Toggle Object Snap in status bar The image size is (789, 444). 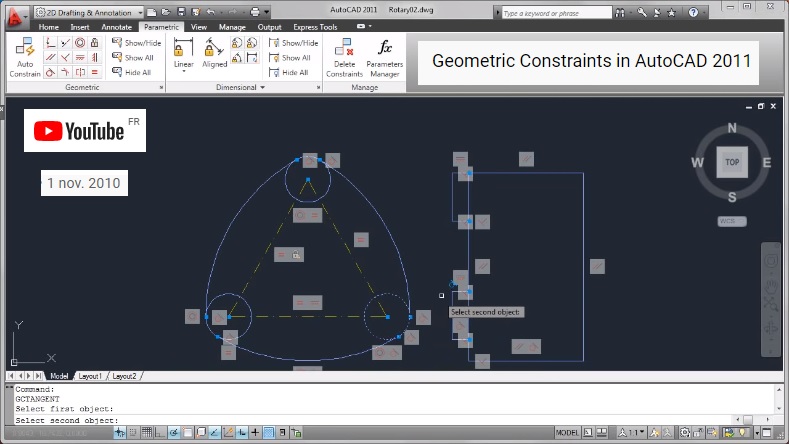pyautogui.click(x=187, y=432)
